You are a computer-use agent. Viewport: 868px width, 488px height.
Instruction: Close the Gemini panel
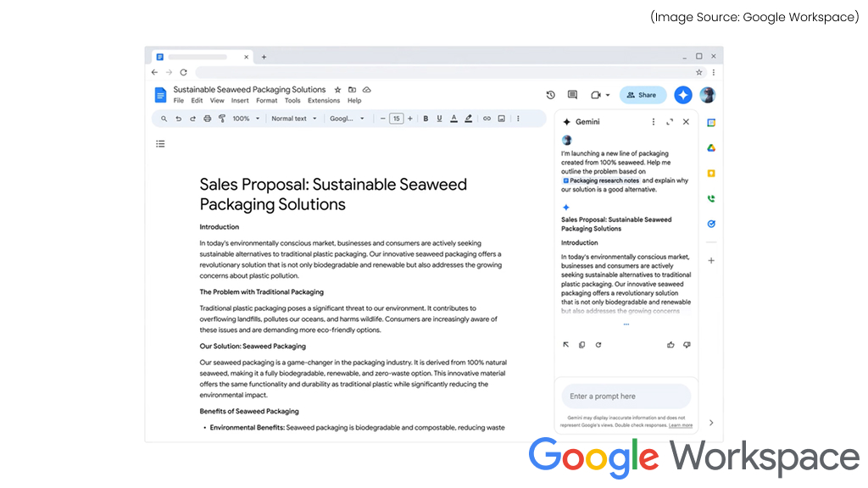[x=686, y=122]
